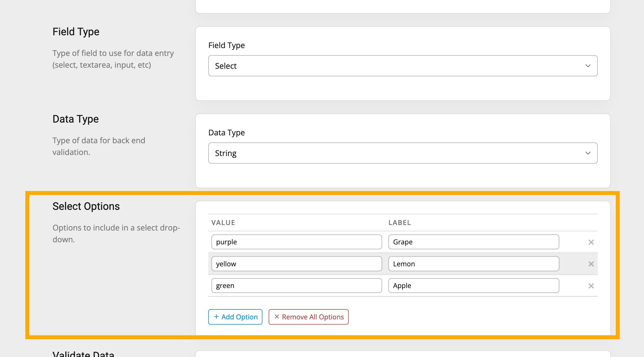Click the X icon in Remove All Options button
The height and width of the screenshot is (357, 644).
click(276, 316)
